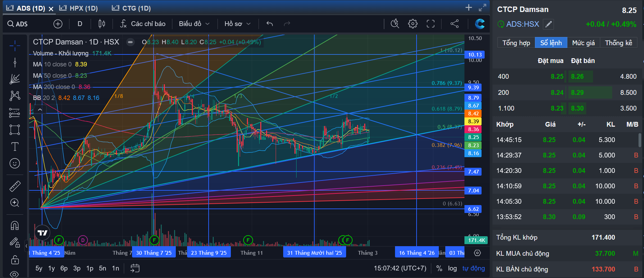
Task: Expand the chart panel with arrows icon
Action: pos(483,8)
